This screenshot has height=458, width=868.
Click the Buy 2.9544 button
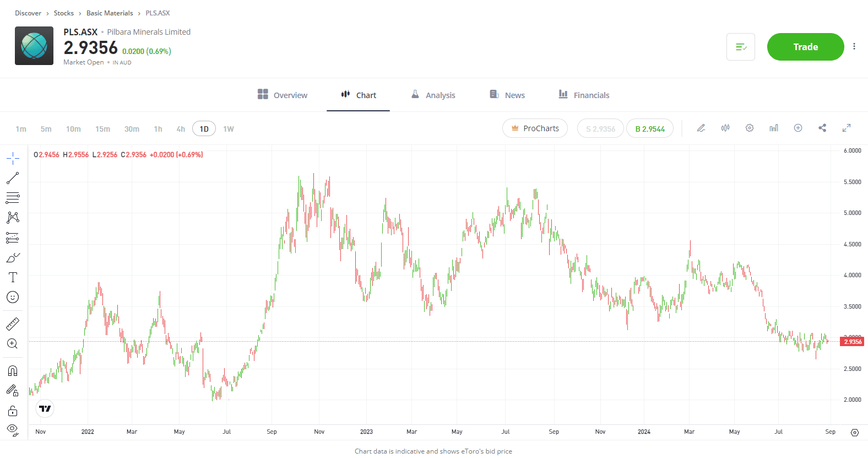click(650, 128)
